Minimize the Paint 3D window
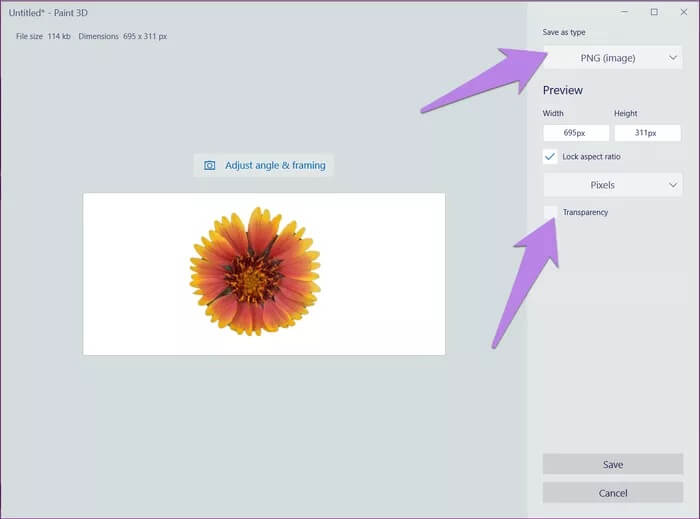Viewport: 700px width, 519px height. coord(625,12)
